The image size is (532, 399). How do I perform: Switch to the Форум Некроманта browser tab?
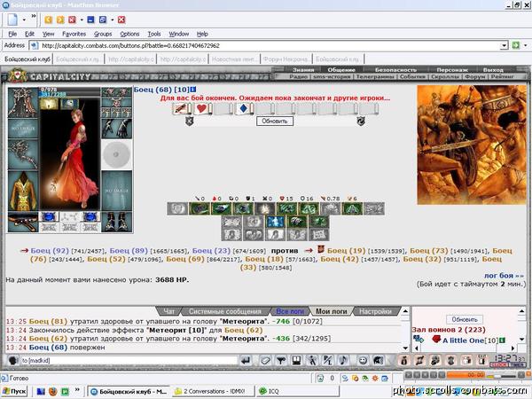pos(286,59)
